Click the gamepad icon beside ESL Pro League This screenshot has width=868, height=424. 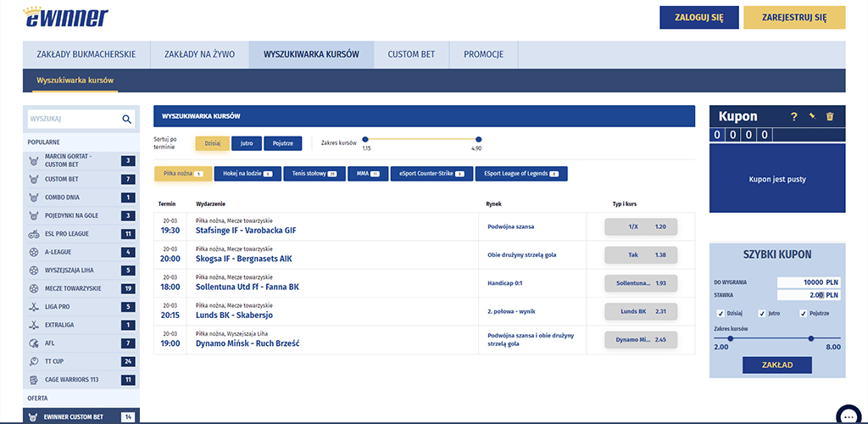33,234
